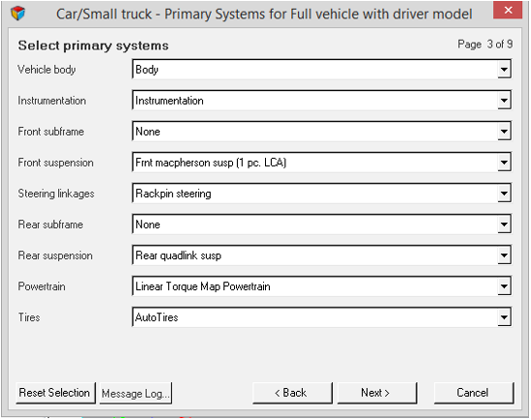This screenshot has height=420, width=531.
Task: Expand the Front subframe dropdown arrow
Action: point(504,132)
